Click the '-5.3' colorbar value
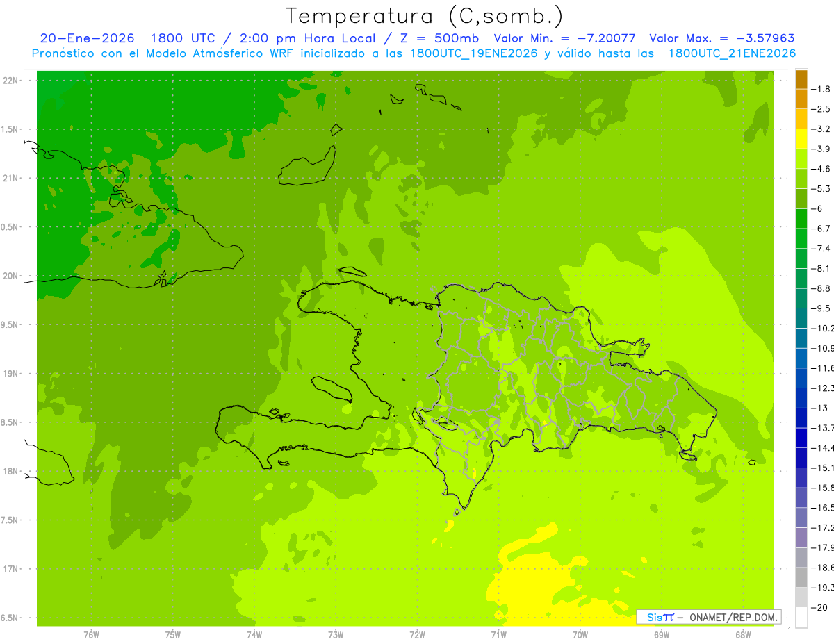 coord(821,189)
